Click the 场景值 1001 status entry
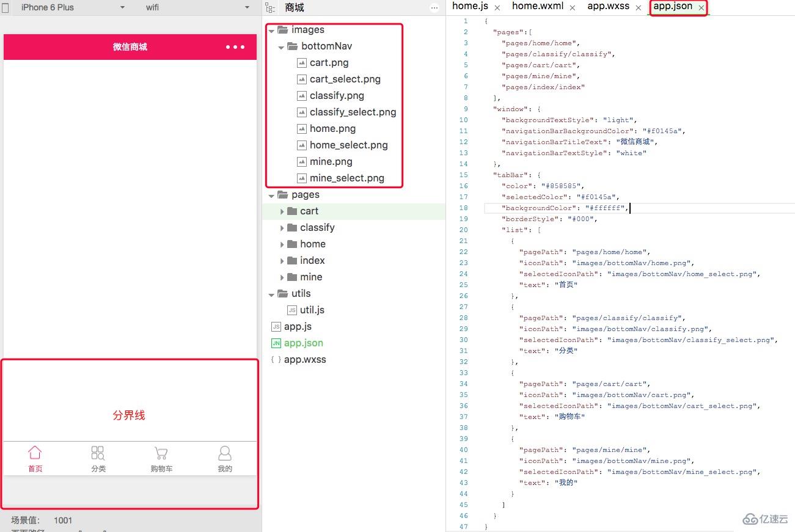This screenshot has width=795, height=532. [42, 520]
